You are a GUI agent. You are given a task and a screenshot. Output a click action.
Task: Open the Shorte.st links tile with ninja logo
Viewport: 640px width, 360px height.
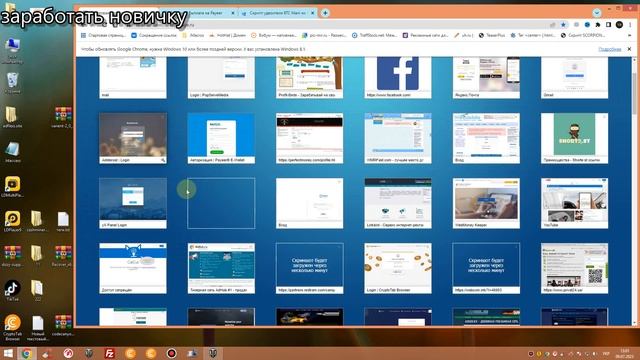(x=574, y=138)
